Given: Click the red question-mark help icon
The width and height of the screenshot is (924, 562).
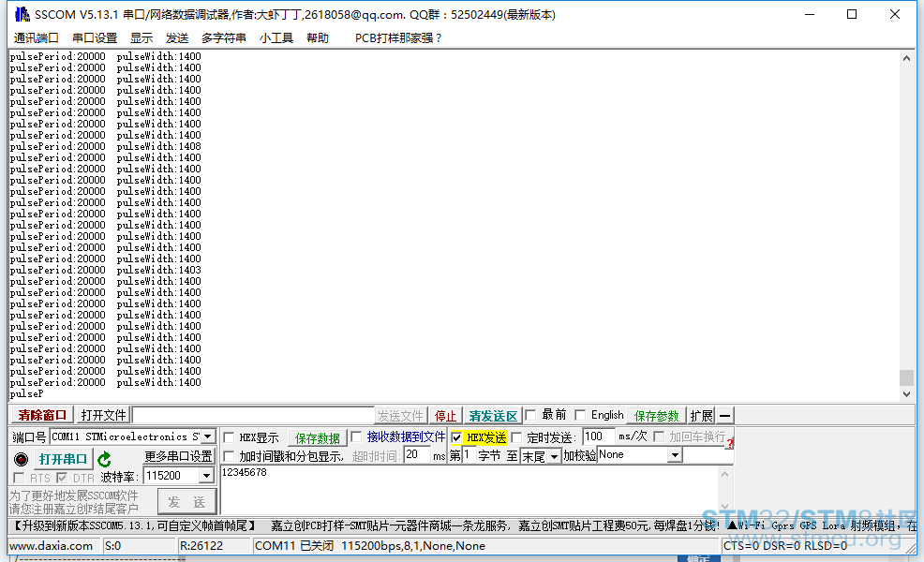Looking at the screenshot, I should pos(729,443).
